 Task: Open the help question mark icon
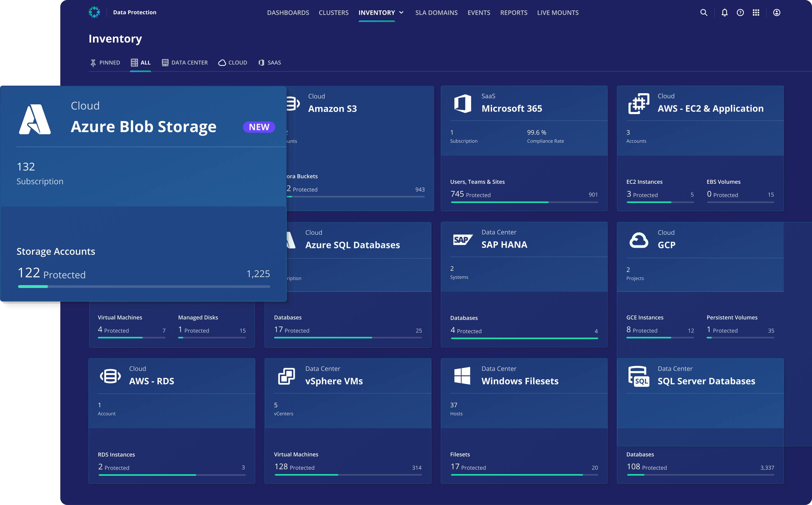coord(740,13)
